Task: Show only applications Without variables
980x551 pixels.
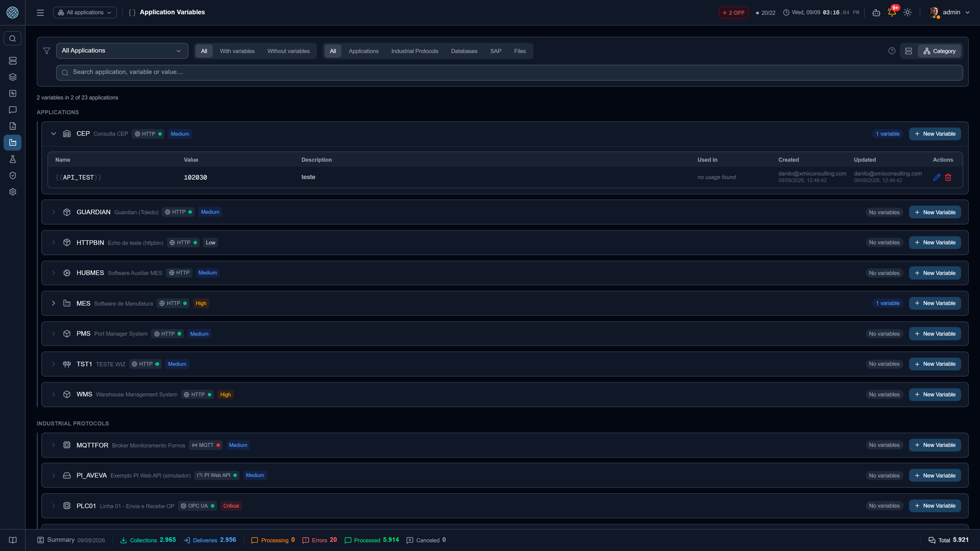Action: coord(288,51)
